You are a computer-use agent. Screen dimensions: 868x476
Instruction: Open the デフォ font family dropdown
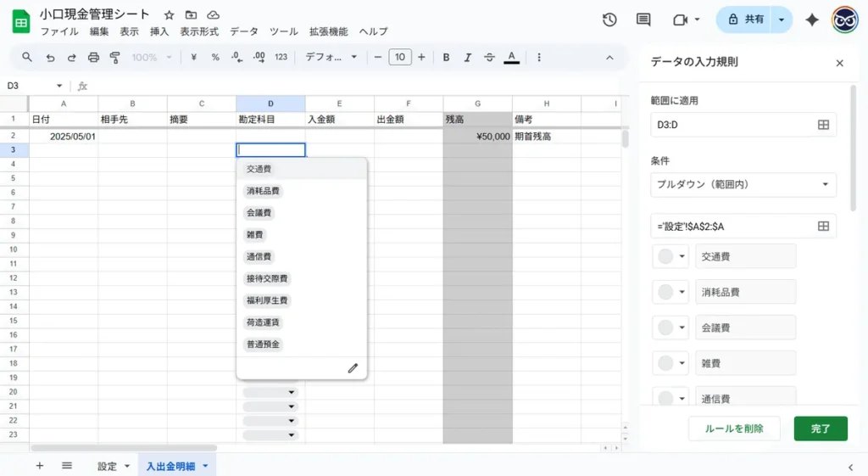331,57
